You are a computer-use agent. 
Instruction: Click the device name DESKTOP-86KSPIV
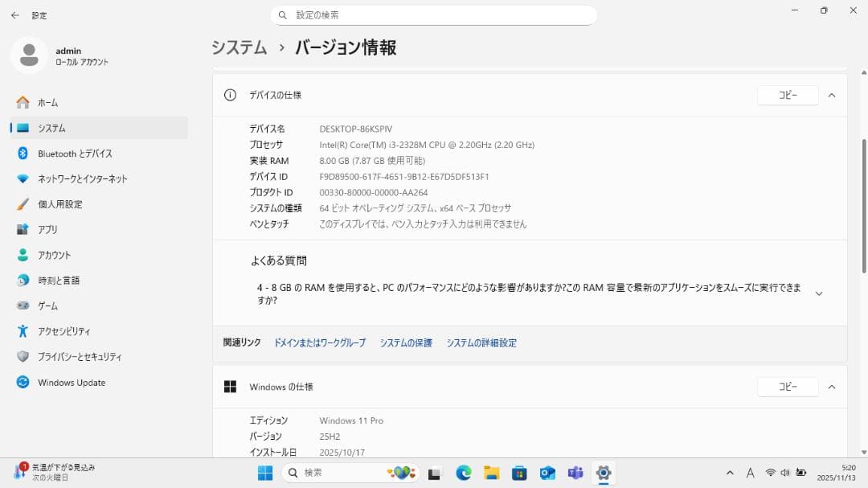[356, 129]
